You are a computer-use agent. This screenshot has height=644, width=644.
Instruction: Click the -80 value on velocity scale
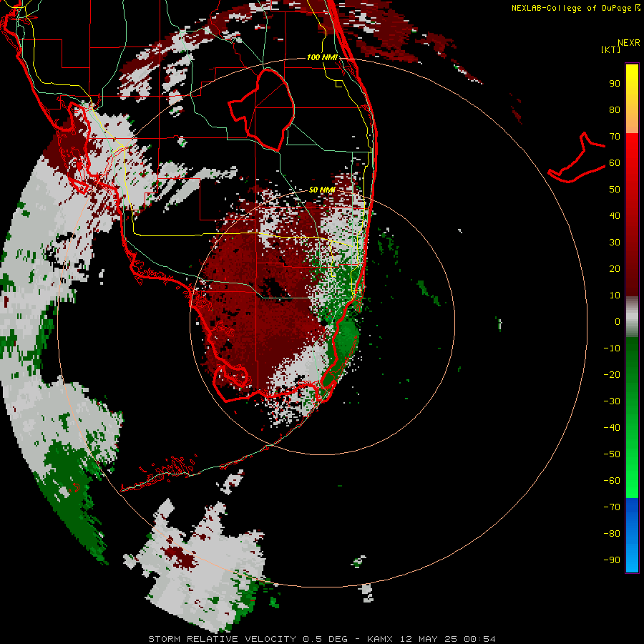coord(612,534)
